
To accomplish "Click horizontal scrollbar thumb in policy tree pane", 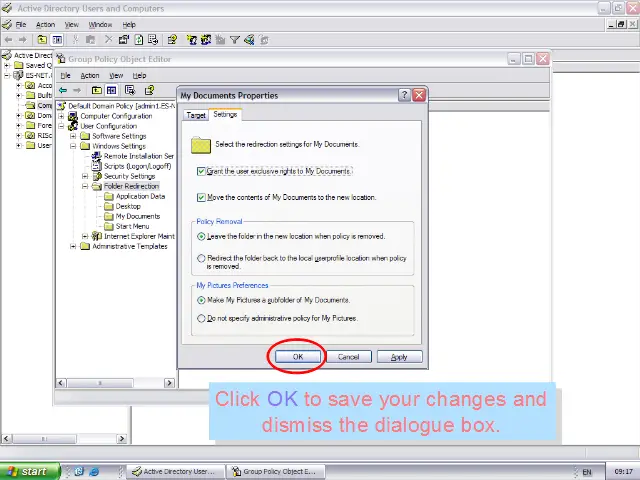I will (x=100, y=383).
